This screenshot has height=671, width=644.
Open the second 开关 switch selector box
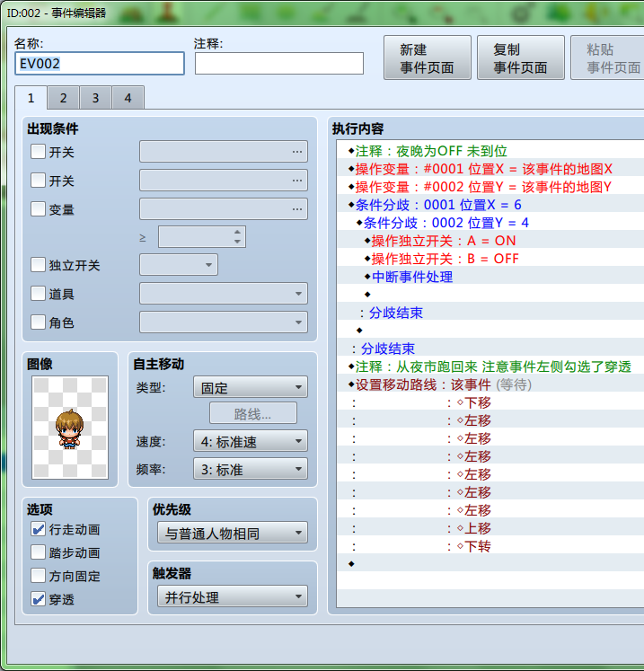coord(224,181)
